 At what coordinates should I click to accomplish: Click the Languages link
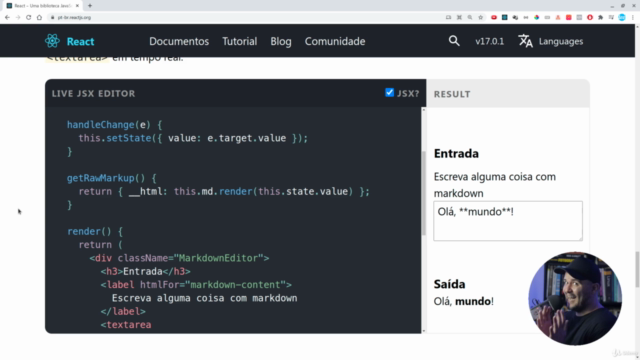point(561,41)
